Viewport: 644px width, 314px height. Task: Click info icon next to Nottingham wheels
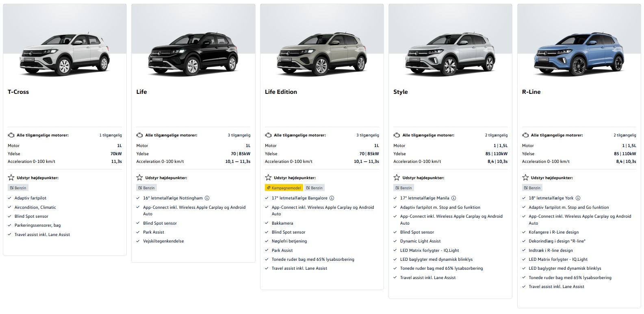click(x=207, y=198)
